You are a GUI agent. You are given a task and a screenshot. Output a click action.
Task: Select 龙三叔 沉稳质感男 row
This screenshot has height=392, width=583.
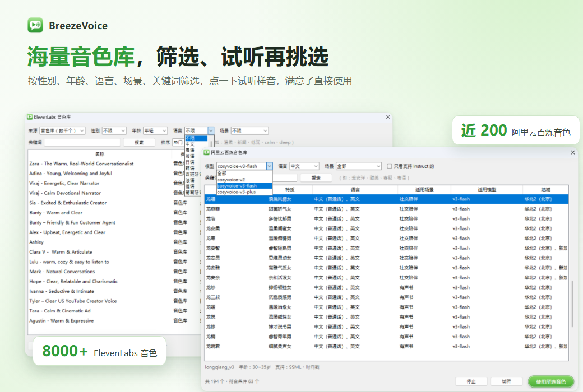pos(386,297)
